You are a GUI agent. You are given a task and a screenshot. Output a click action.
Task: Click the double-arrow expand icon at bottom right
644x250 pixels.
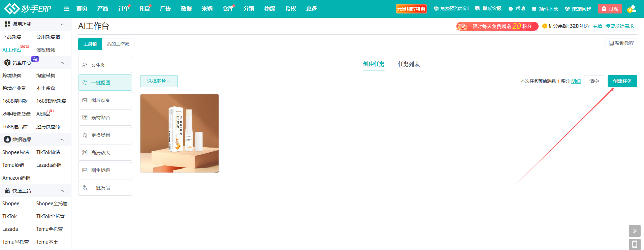[635, 231]
